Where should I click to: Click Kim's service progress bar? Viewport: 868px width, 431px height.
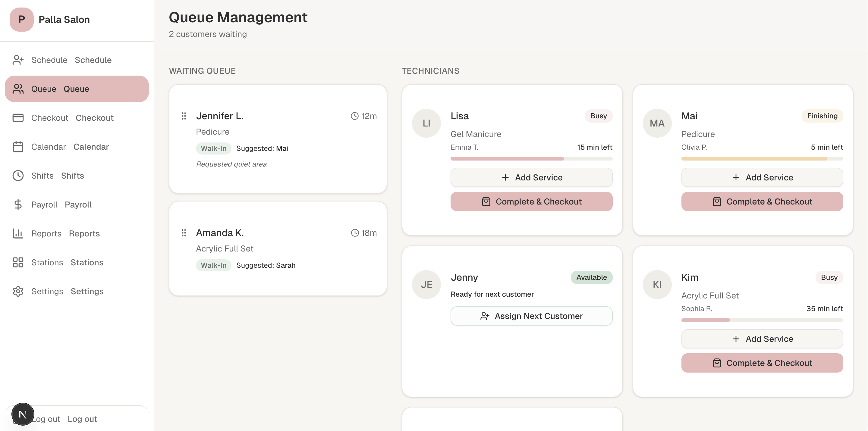762,320
